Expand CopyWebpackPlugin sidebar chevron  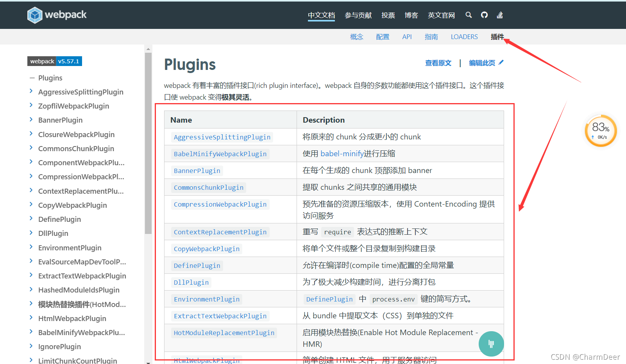pyautogui.click(x=31, y=204)
